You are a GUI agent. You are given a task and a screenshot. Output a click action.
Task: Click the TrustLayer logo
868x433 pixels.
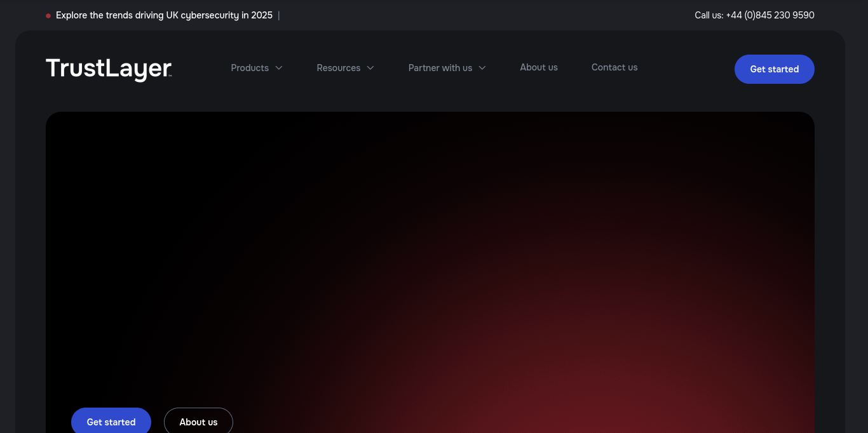(x=109, y=69)
